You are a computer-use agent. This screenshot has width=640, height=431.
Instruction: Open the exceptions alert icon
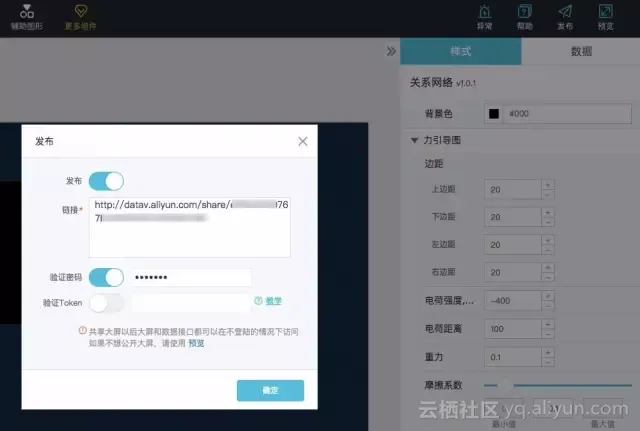pyautogui.click(x=484, y=17)
